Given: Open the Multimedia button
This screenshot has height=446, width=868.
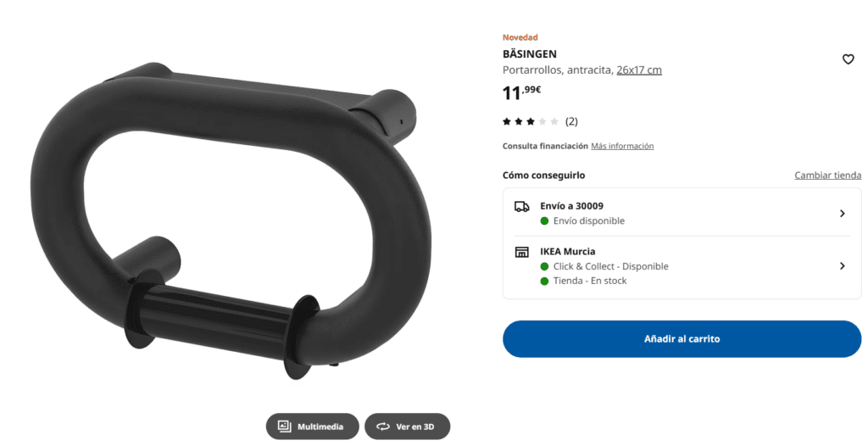Looking at the screenshot, I should tap(312, 426).
